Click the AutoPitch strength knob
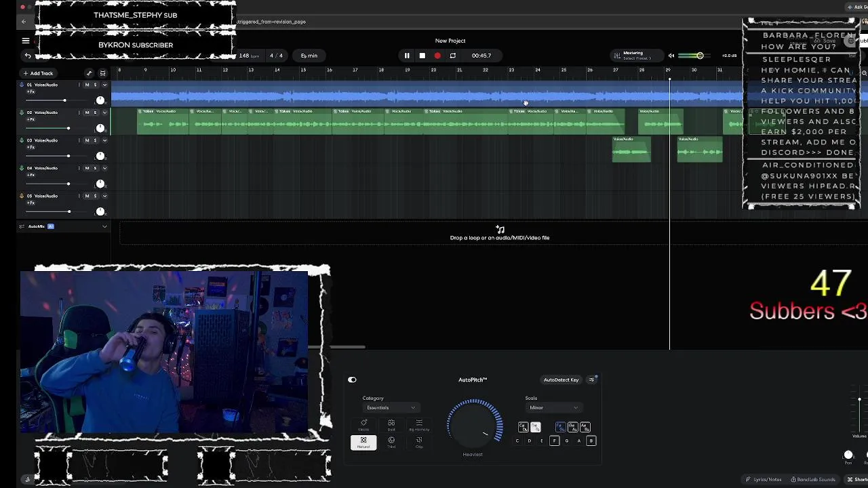This screenshot has width=868, height=488. pyautogui.click(x=475, y=424)
